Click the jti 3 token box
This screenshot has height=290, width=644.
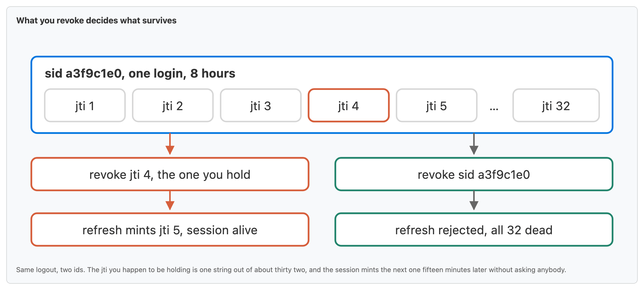click(260, 105)
